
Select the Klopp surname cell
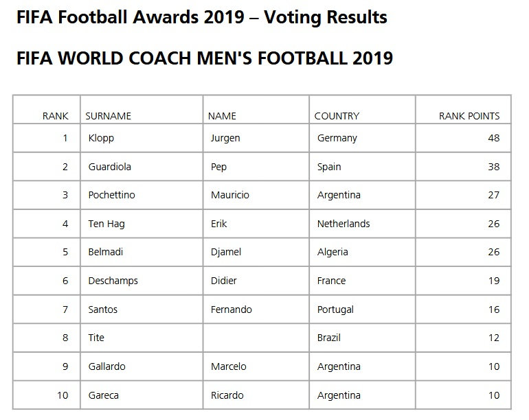click(x=101, y=138)
